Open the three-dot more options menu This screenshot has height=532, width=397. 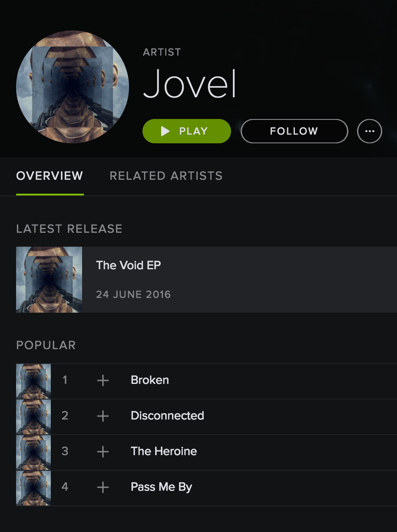pos(370,131)
